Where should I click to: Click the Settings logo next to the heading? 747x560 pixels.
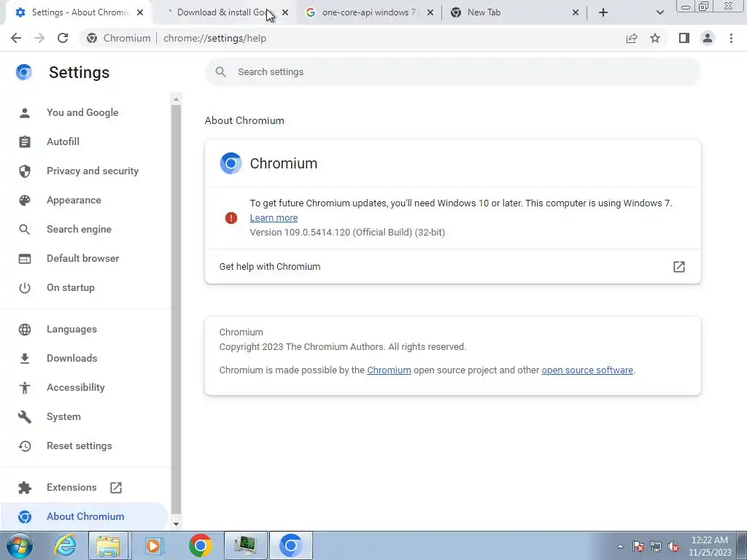click(x=24, y=72)
